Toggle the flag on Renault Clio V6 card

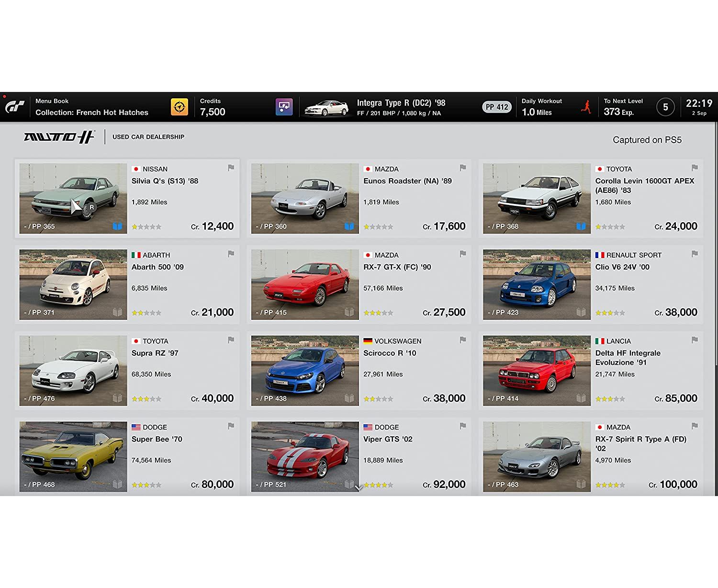[x=695, y=254]
